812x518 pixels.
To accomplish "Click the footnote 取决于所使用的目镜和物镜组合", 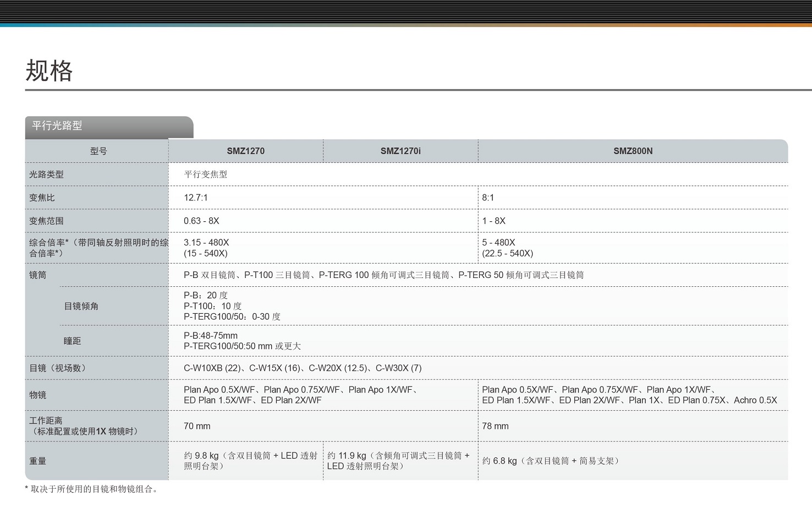I will (92, 489).
